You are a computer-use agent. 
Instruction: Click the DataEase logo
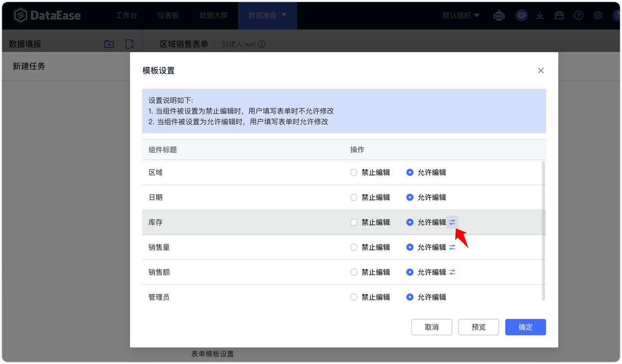(x=47, y=16)
